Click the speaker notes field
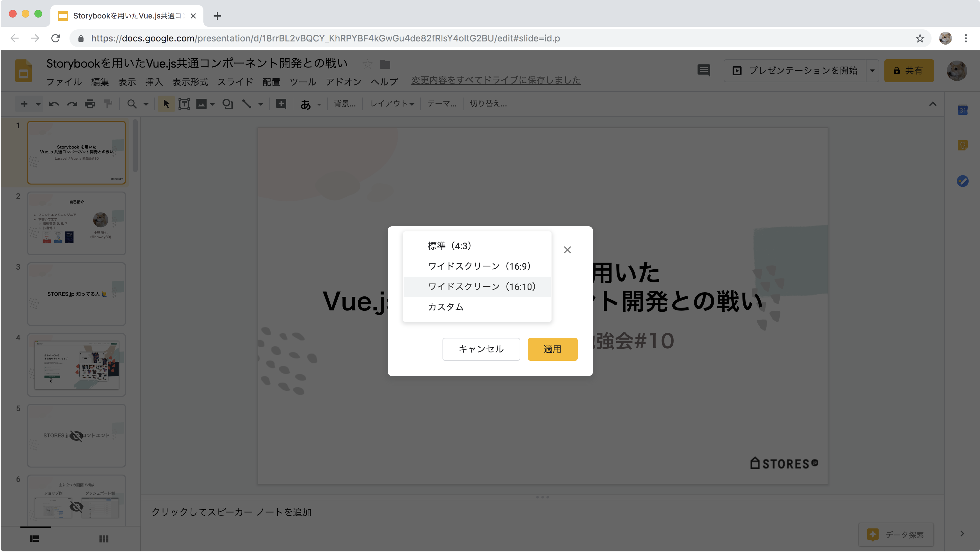The height and width of the screenshot is (552, 980). (543, 512)
